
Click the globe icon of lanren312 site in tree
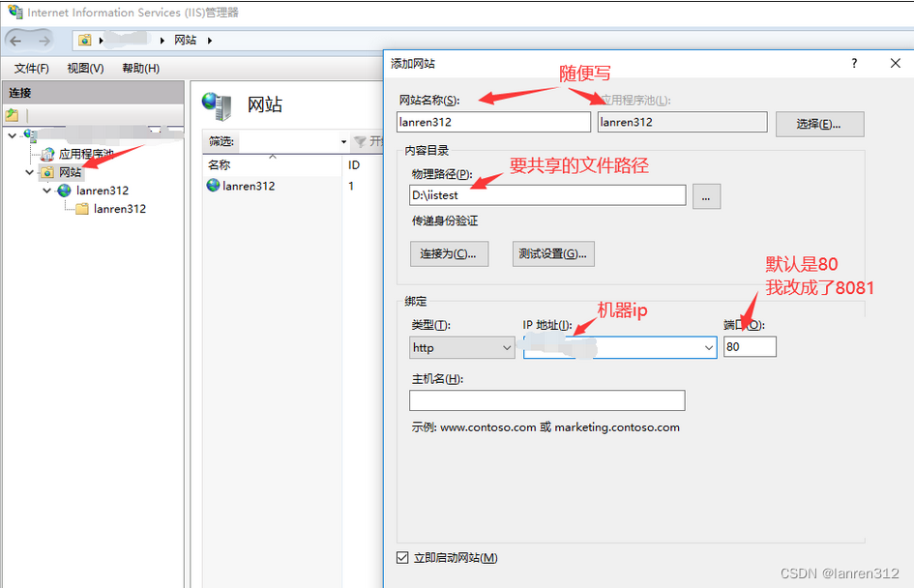tap(64, 191)
